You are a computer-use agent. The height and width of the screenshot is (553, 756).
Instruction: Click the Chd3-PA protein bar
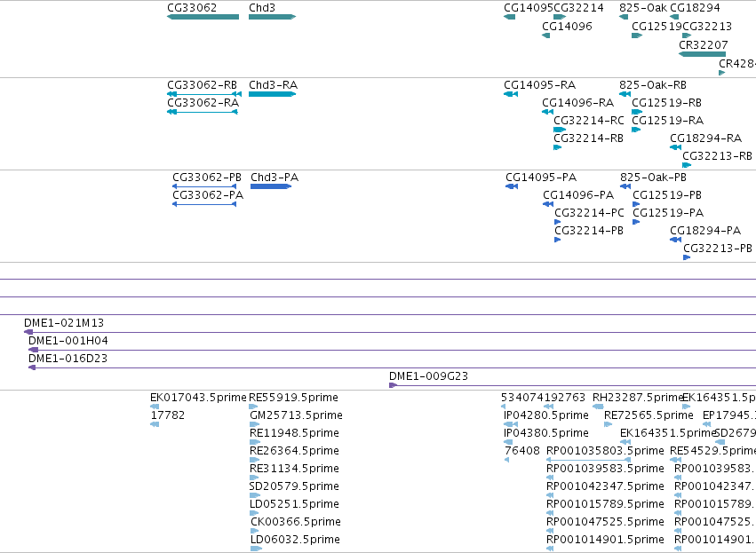[271, 186]
